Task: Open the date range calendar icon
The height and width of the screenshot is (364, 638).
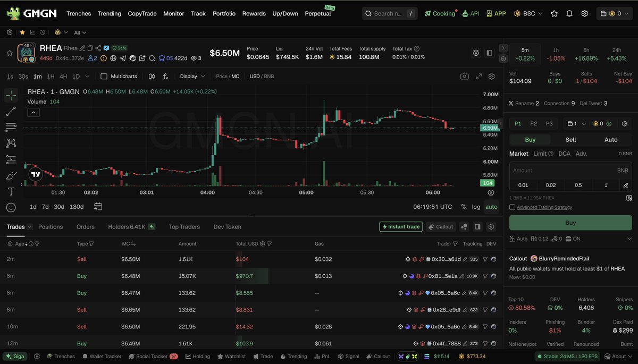Action: click(98, 207)
